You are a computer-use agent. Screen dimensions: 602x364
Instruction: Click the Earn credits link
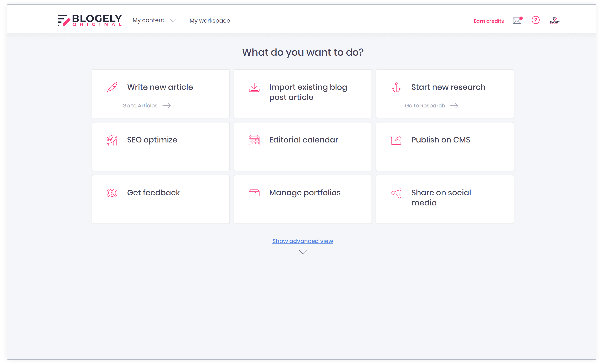(x=488, y=21)
